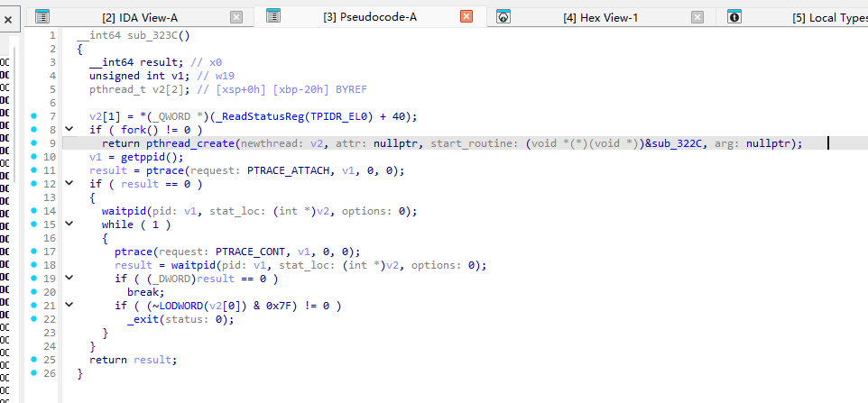Collapse the while (1) loop on line 15

[x=69, y=224]
